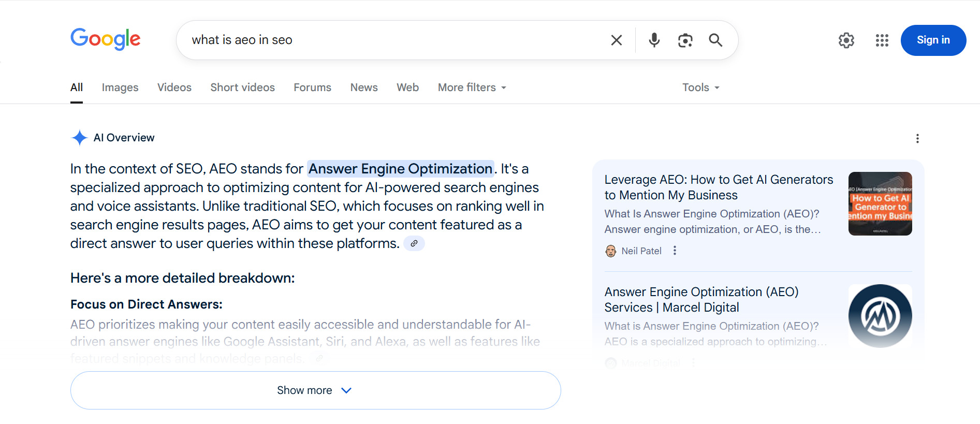Expand the overview with Show more
This screenshot has height=424, width=980.
point(315,390)
